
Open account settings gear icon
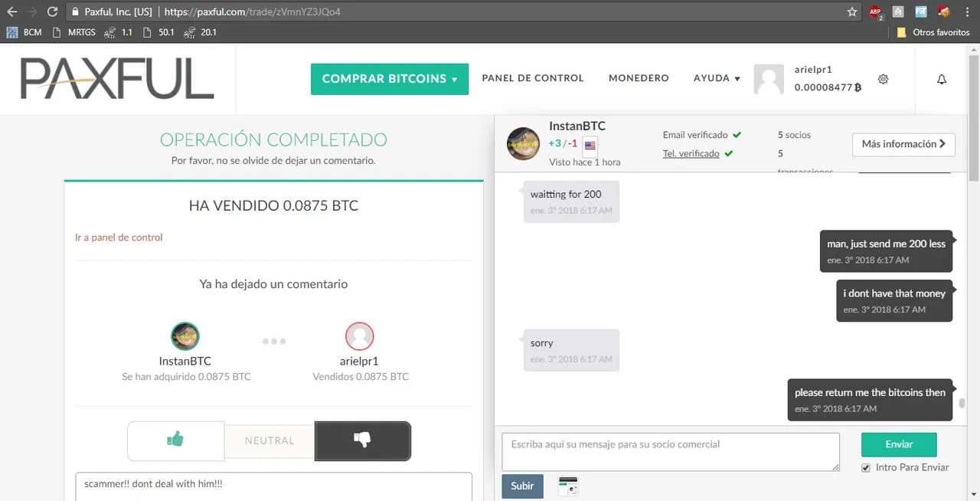(x=883, y=79)
